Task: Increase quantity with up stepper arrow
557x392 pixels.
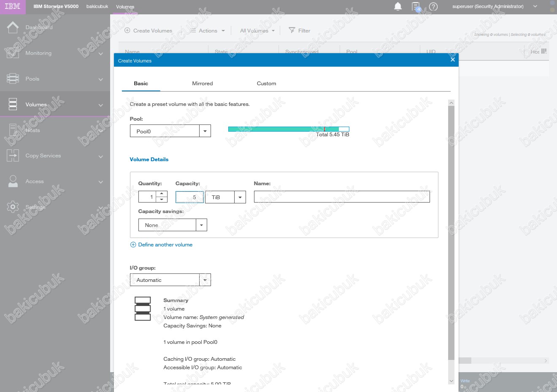Action: coord(162,194)
